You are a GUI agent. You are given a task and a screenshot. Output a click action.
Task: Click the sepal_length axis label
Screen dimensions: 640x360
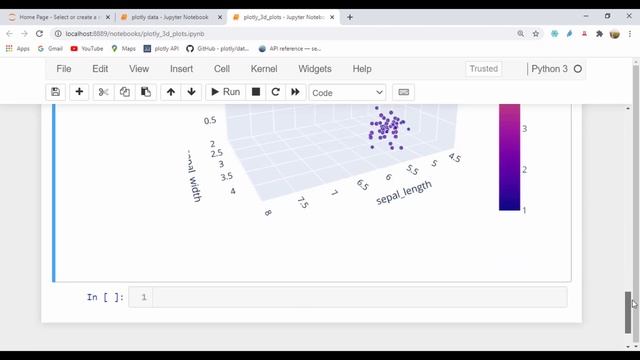tap(403, 193)
